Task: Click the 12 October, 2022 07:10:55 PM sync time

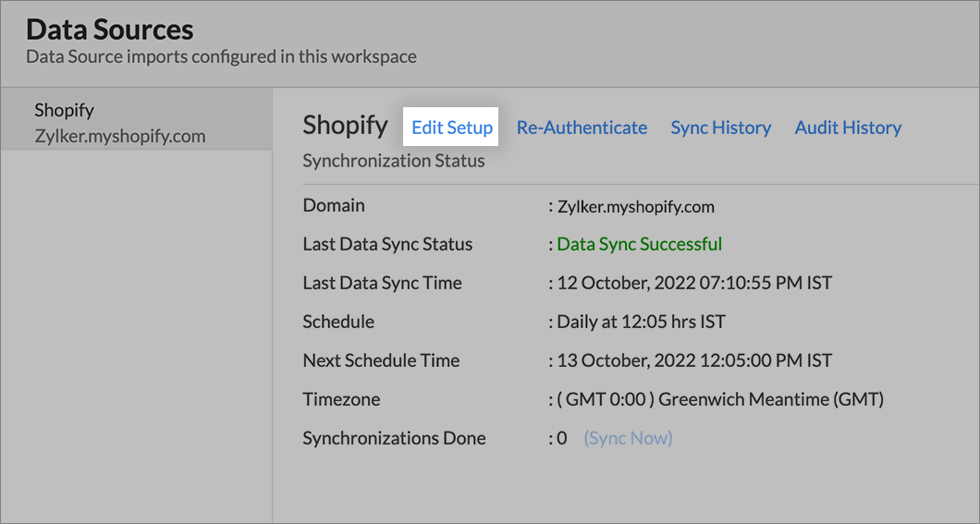Action: click(694, 283)
